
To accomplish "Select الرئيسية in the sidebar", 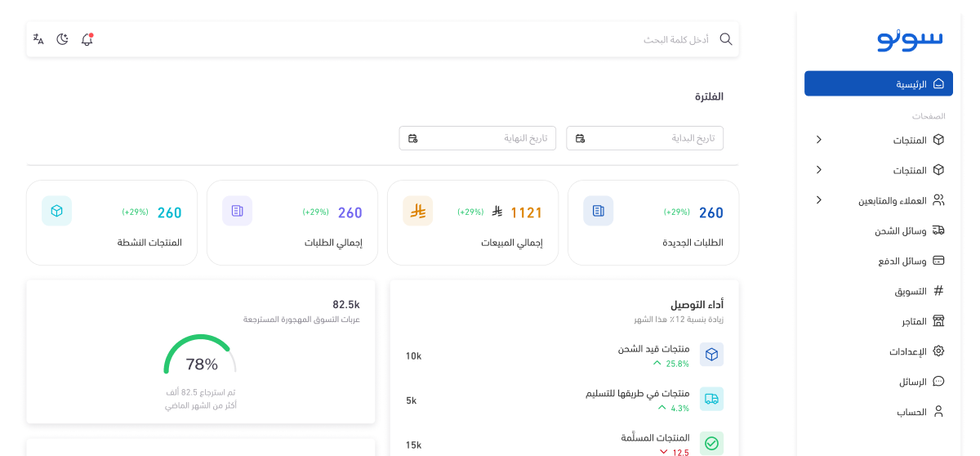I will click(x=878, y=83).
